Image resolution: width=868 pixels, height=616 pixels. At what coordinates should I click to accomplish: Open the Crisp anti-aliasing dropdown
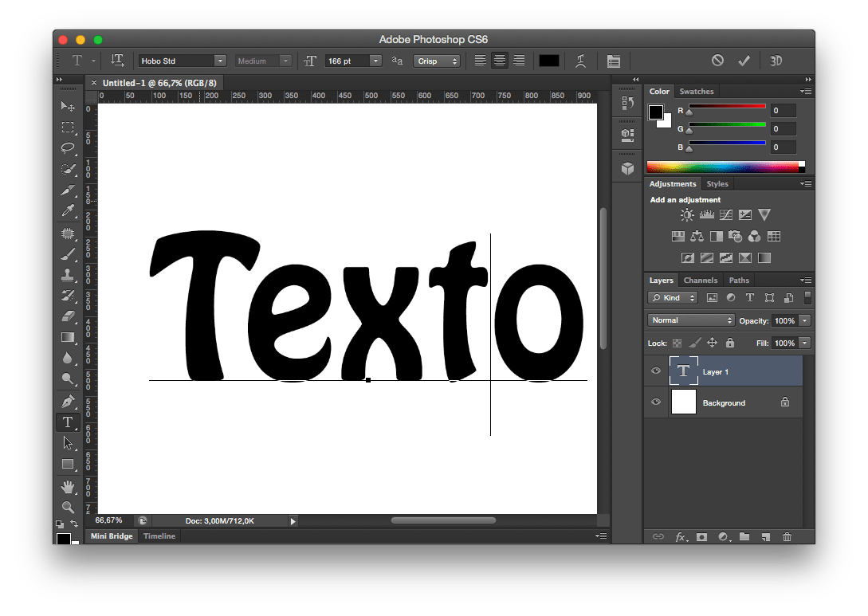[436, 61]
